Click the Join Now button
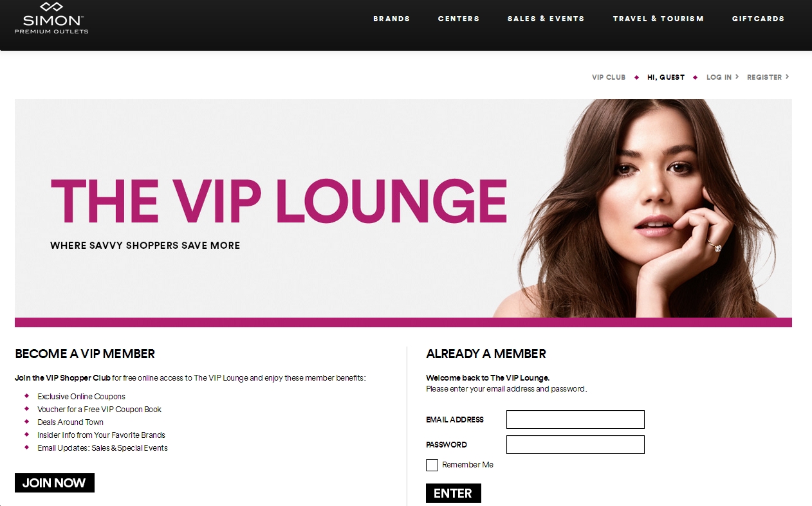The width and height of the screenshot is (812, 506). (x=55, y=483)
